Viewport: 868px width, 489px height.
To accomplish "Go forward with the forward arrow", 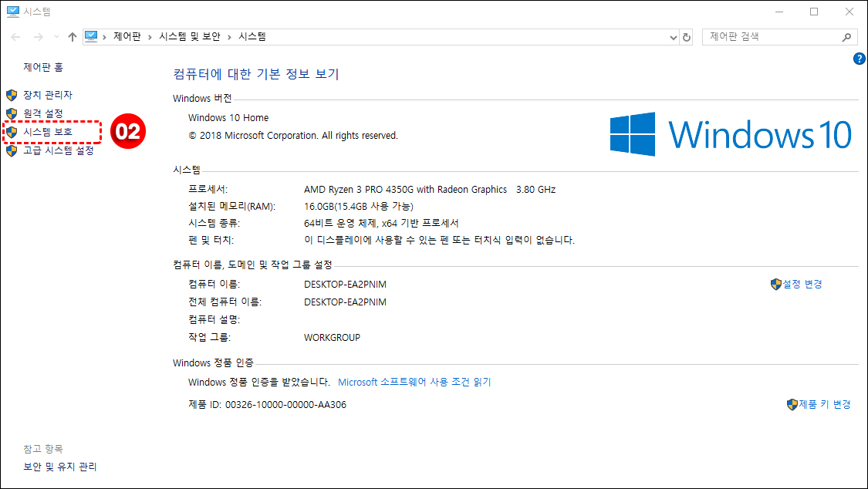I will pos(39,37).
